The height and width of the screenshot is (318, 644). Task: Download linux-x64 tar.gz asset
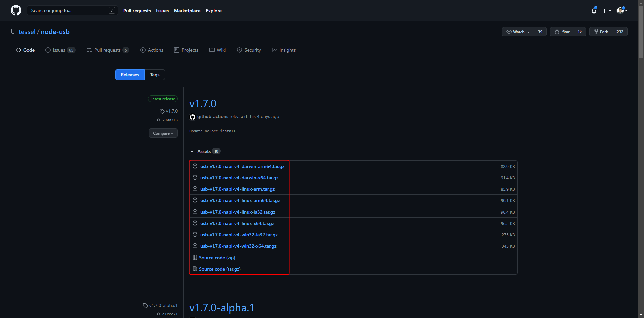coord(237,223)
